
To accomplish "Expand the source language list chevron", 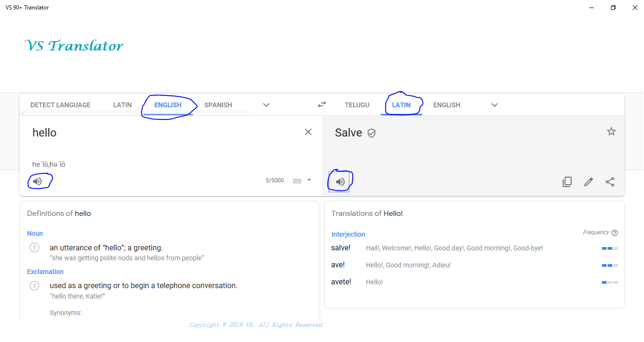I will coord(266,105).
